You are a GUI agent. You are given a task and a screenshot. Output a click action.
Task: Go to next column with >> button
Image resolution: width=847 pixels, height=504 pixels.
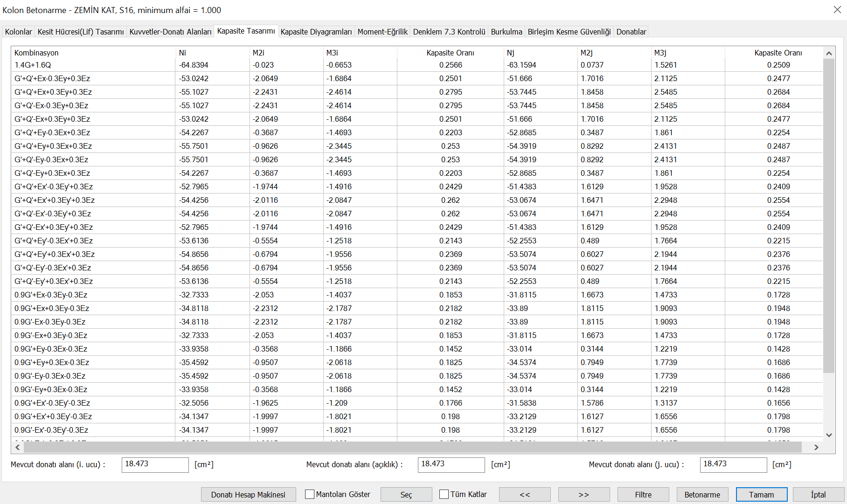(x=583, y=494)
